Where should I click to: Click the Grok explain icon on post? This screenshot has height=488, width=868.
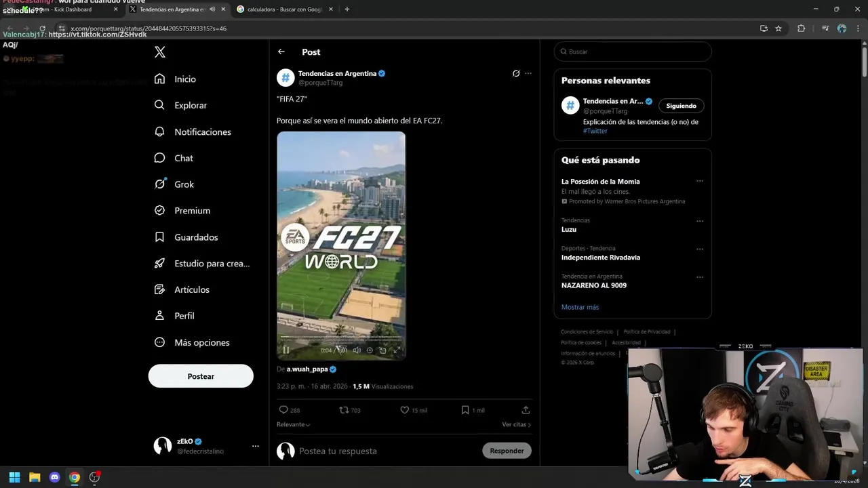pos(516,73)
